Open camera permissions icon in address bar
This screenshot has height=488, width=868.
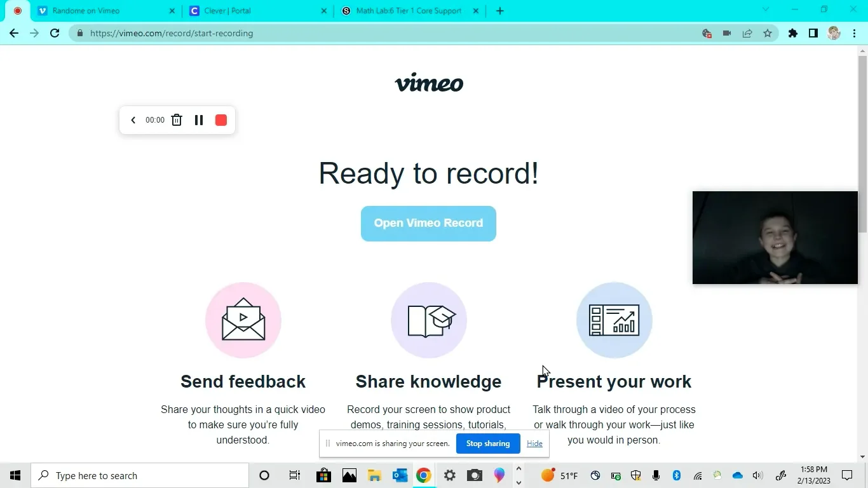(727, 33)
